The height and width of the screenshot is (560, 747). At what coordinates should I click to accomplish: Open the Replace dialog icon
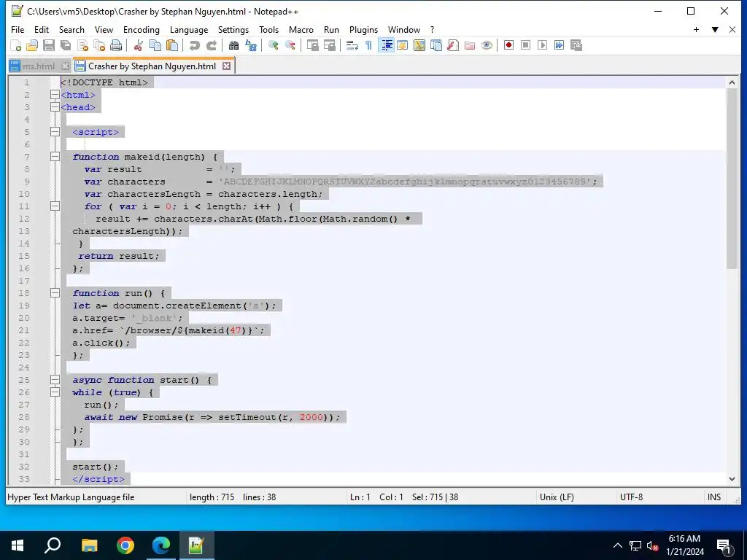pyautogui.click(x=251, y=45)
